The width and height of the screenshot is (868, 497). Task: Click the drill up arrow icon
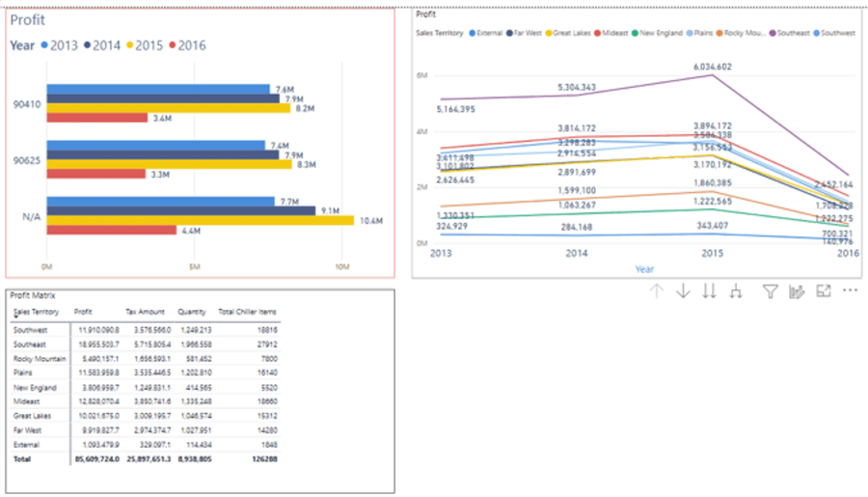[657, 290]
